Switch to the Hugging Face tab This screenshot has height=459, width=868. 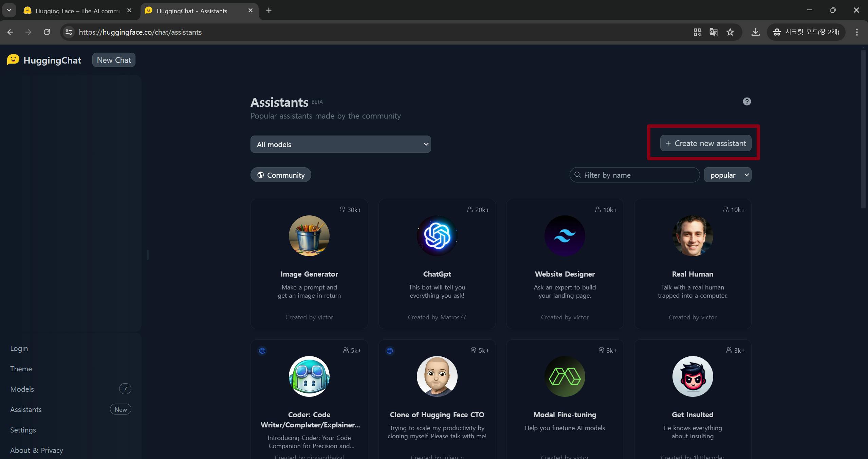[77, 11]
